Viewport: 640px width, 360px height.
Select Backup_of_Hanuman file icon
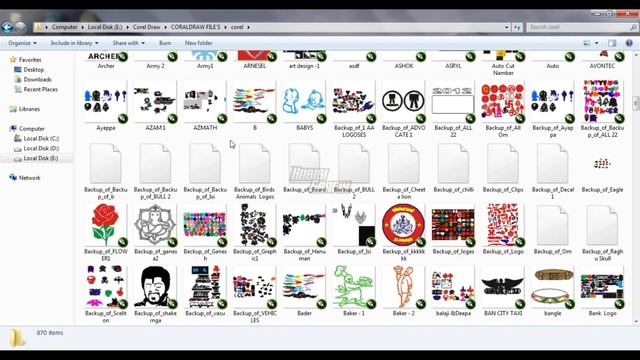(304, 225)
